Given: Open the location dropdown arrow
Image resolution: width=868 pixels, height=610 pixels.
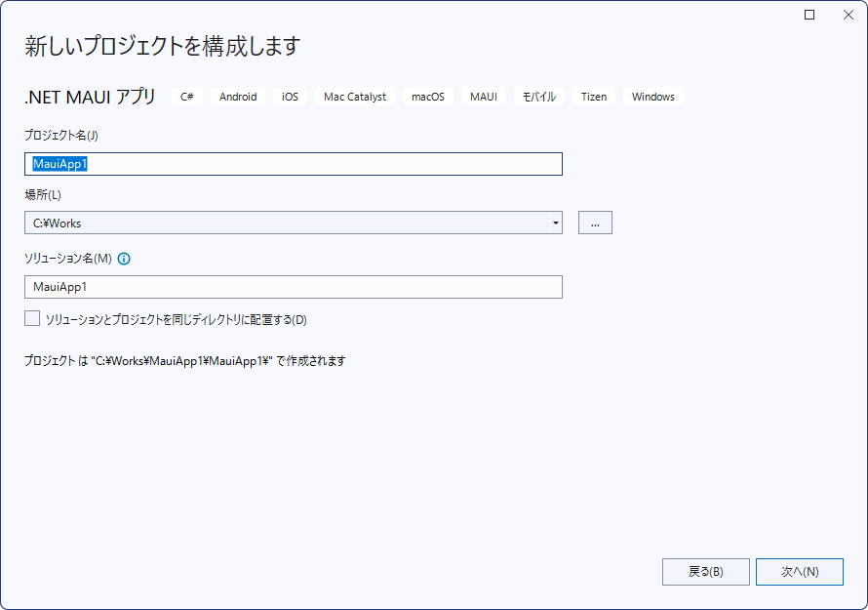Looking at the screenshot, I should (555, 223).
